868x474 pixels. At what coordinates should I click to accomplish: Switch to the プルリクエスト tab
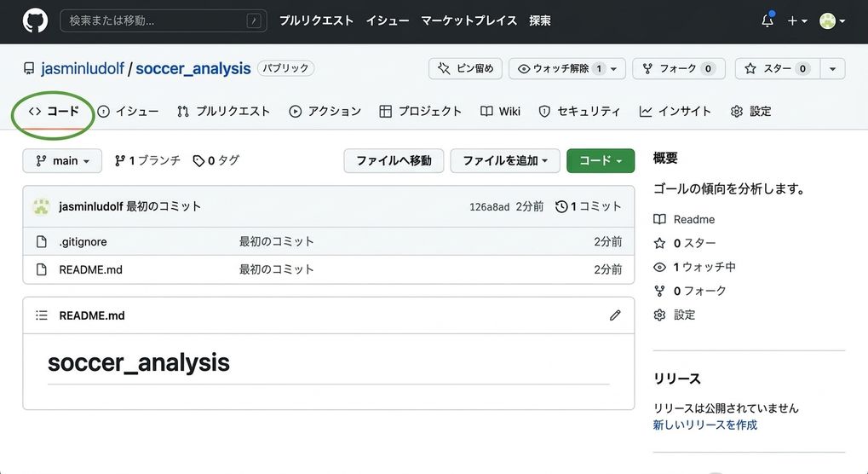point(224,112)
